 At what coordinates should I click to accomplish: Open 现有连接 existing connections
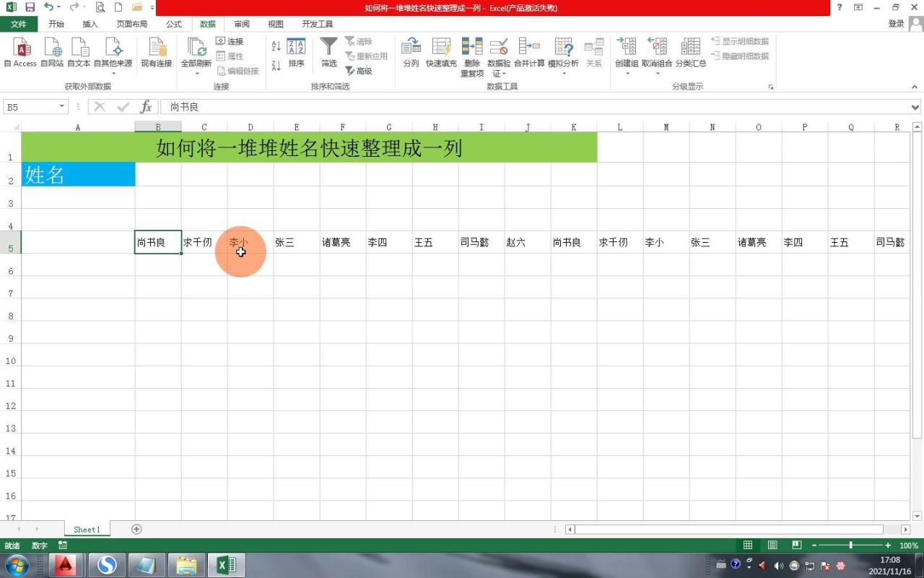pyautogui.click(x=157, y=53)
